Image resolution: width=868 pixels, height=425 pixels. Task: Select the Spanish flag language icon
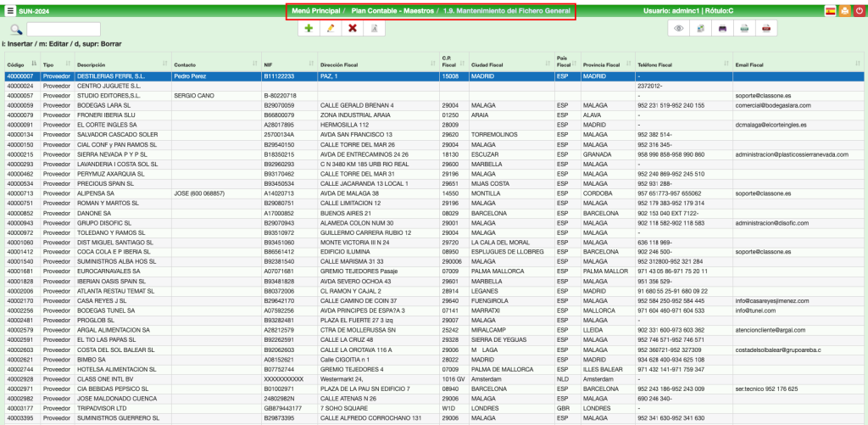pyautogui.click(x=830, y=11)
